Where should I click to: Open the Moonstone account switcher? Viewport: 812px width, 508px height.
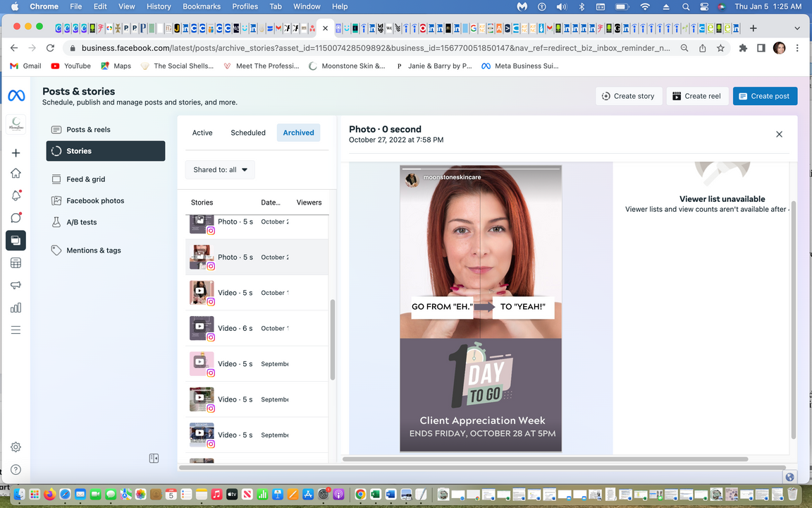pos(16,124)
